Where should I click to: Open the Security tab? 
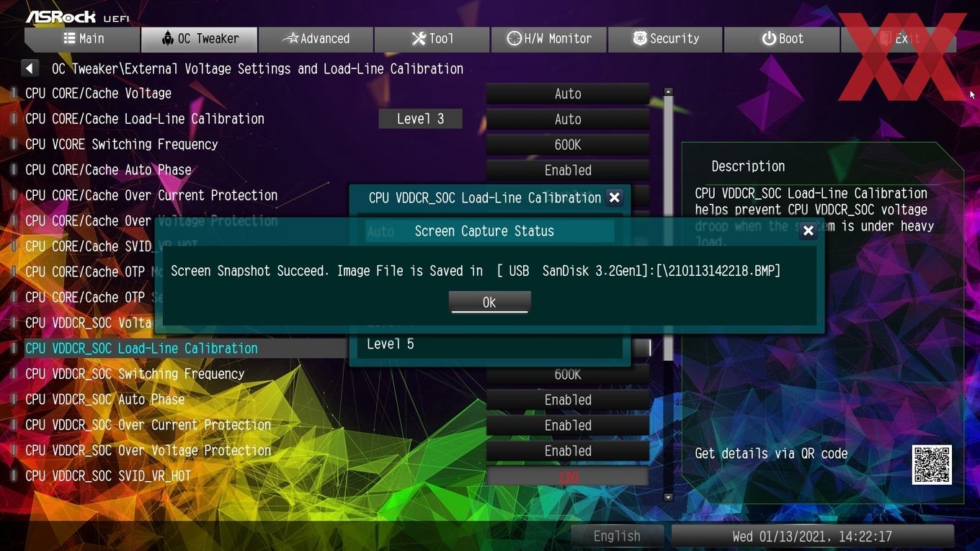(666, 39)
